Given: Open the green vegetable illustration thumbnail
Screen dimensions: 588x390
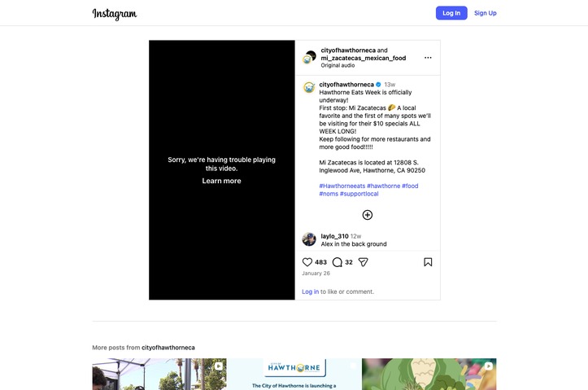Looking at the screenshot, I should tap(429, 375).
